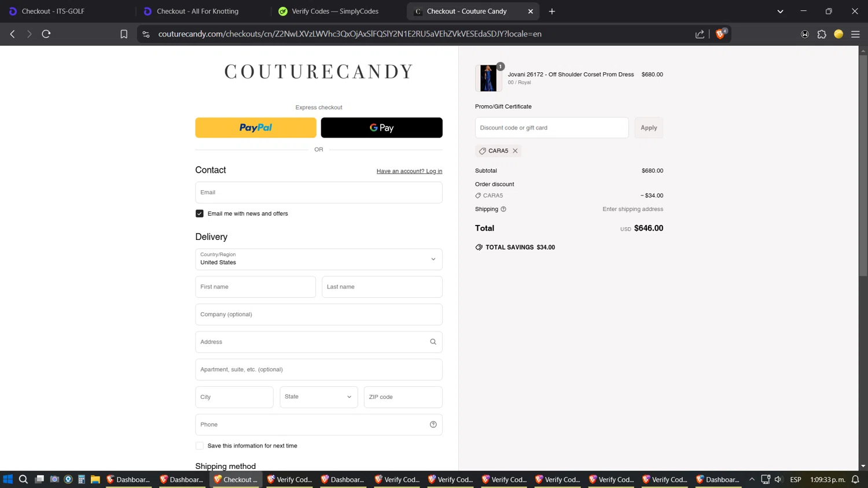Click the Jovani dress product thumbnail
The height and width of the screenshot is (488, 868).
(x=488, y=78)
